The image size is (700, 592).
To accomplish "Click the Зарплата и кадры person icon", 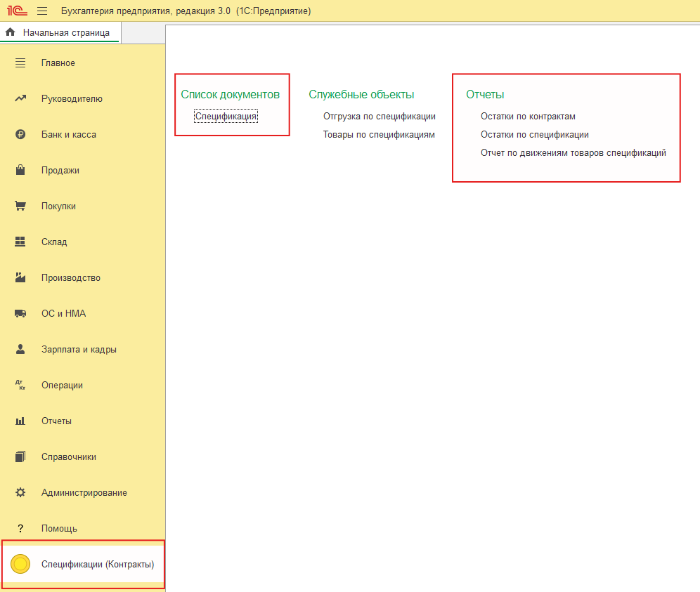I will 20,349.
